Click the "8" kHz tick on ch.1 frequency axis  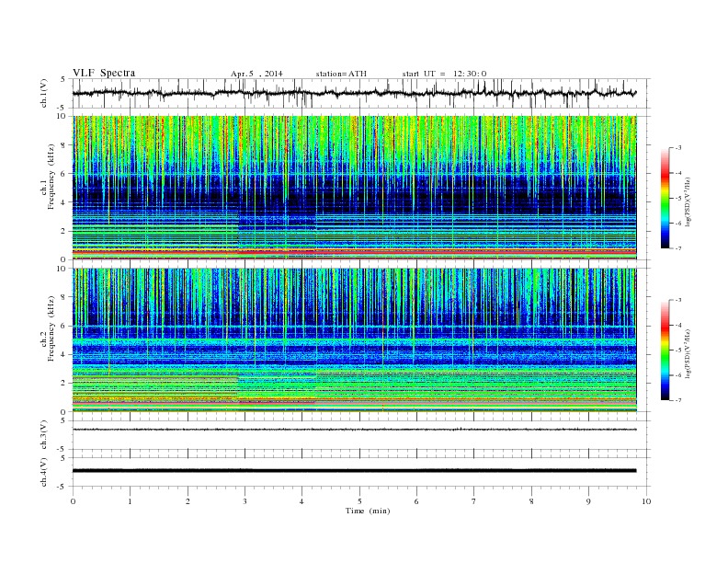tap(64, 145)
